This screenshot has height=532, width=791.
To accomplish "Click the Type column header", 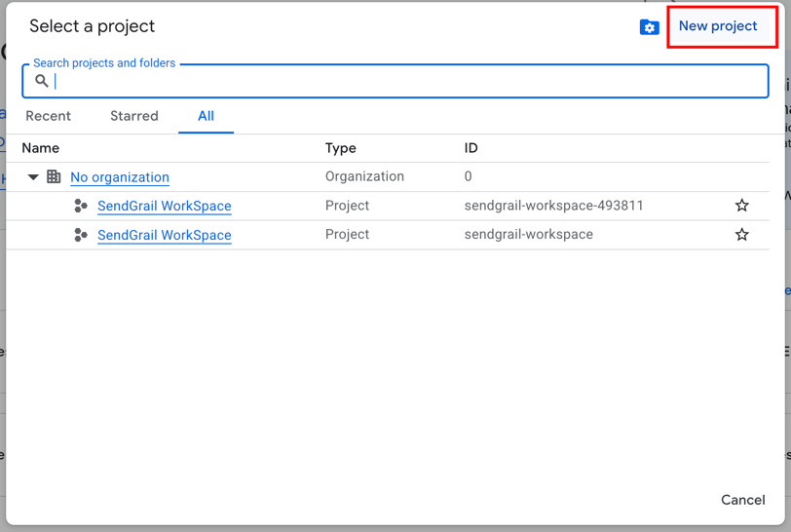I will tap(341, 148).
